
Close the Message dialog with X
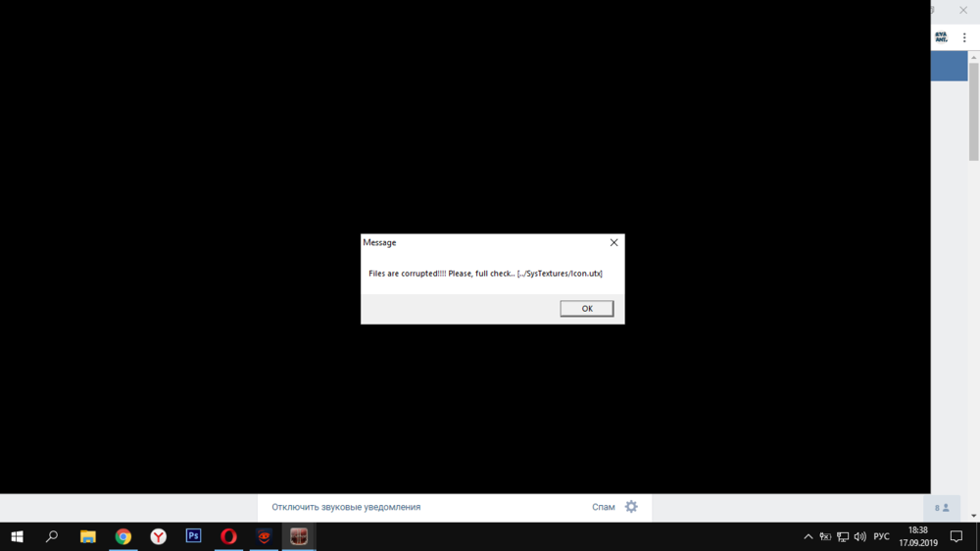coord(613,243)
